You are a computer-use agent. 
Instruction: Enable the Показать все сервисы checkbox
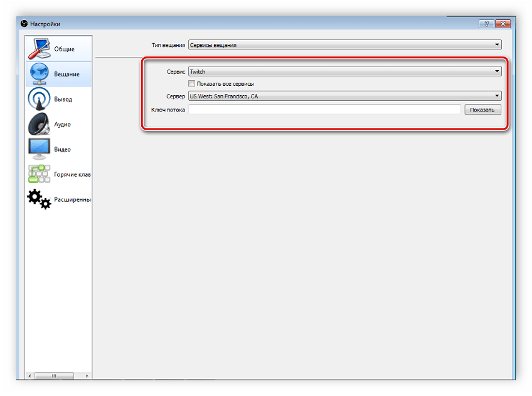click(x=192, y=83)
